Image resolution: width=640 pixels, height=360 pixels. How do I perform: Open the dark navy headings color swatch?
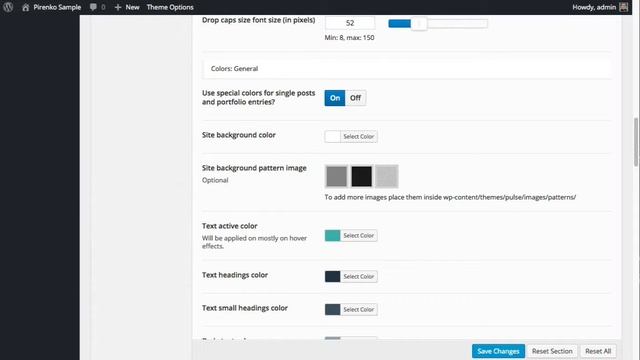click(x=332, y=276)
